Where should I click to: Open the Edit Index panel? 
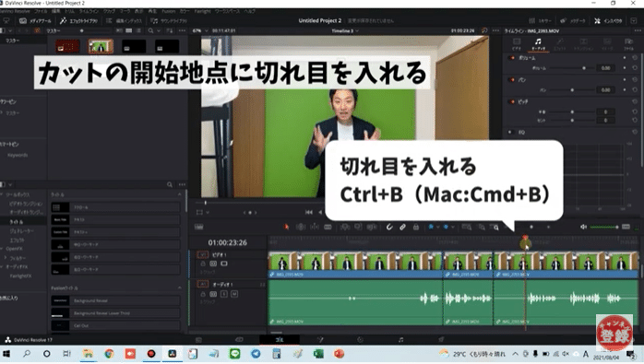(x=124, y=20)
